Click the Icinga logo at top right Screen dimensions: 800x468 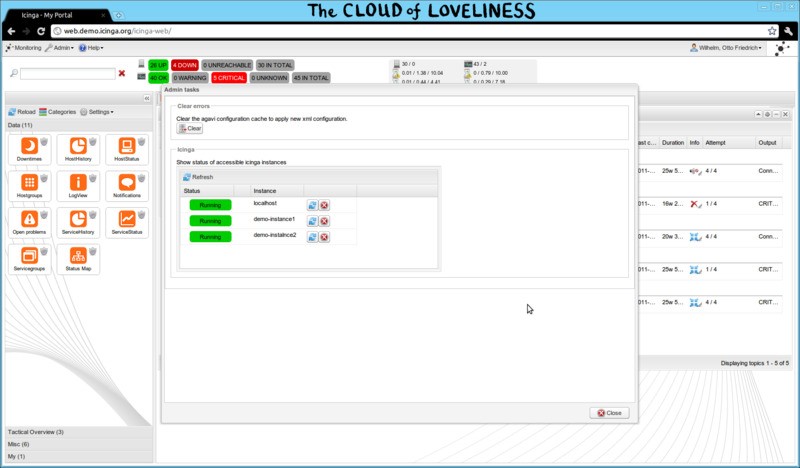pyautogui.click(x=781, y=48)
